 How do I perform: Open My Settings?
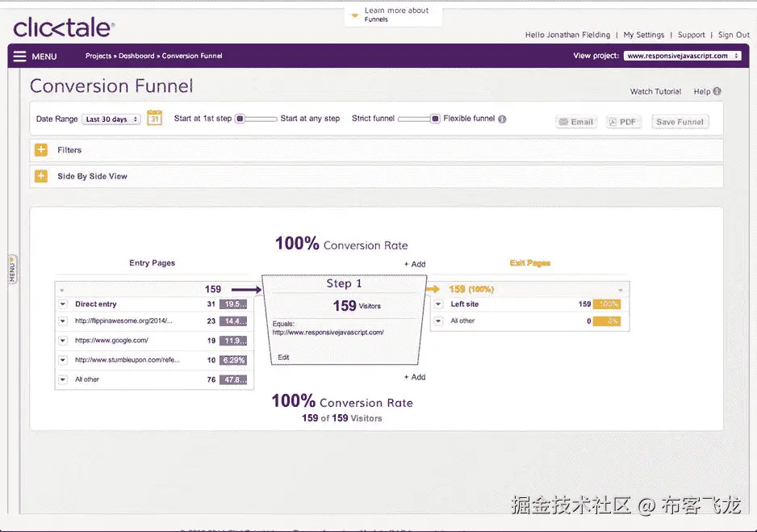(643, 35)
